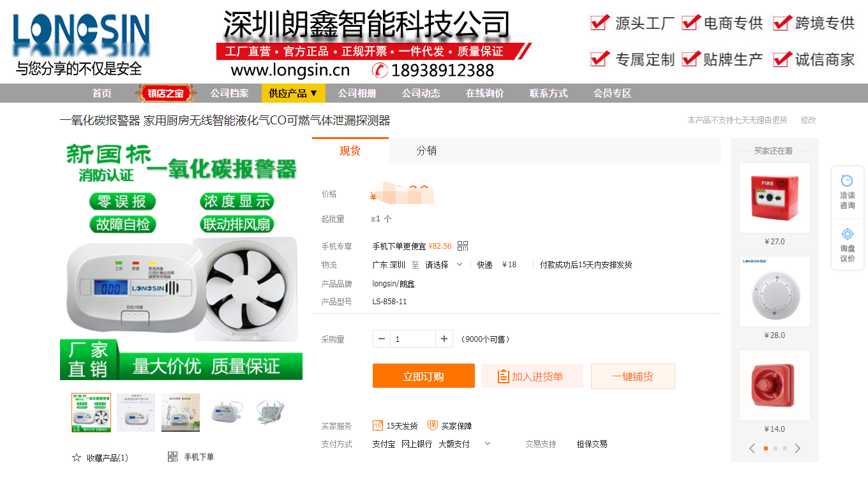Open the 供应产品 dropdown menu

point(294,93)
